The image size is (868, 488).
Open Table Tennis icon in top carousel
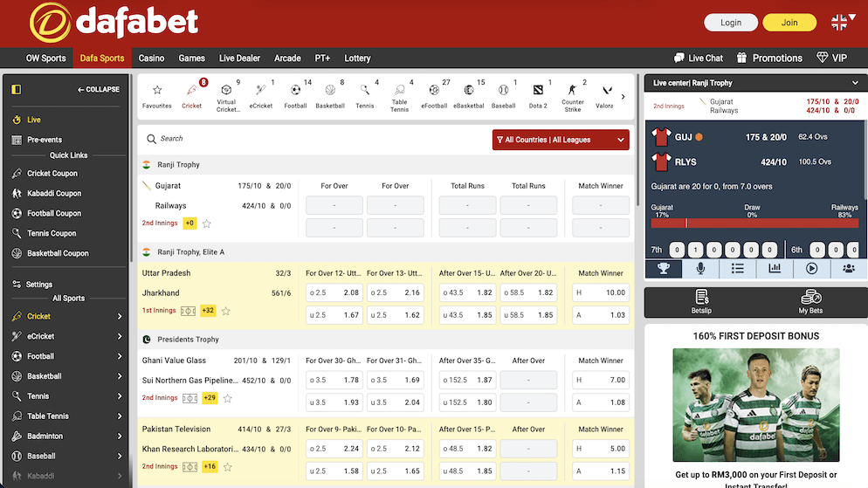(400, 96)
